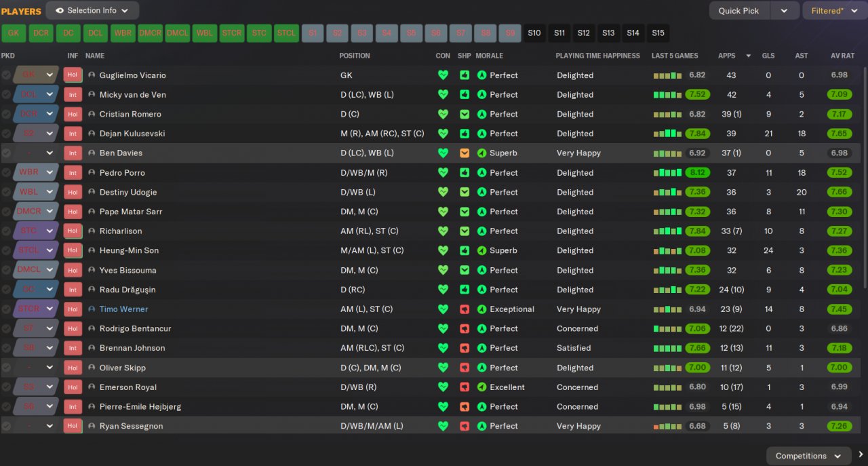Click Ben Davies' Superb morale icon
The width and height of the screenshot is (868, 466).
pos(481,153)
